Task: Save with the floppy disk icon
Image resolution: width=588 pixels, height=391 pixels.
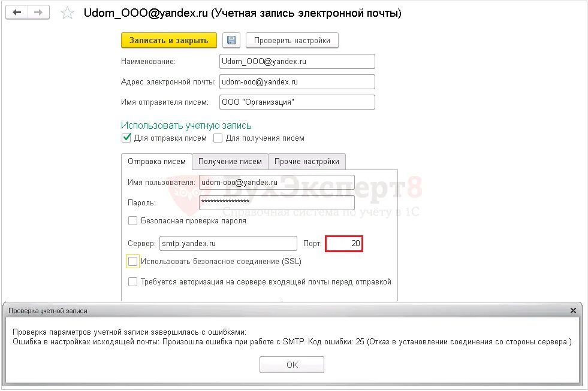Action: tap(231, 41)
